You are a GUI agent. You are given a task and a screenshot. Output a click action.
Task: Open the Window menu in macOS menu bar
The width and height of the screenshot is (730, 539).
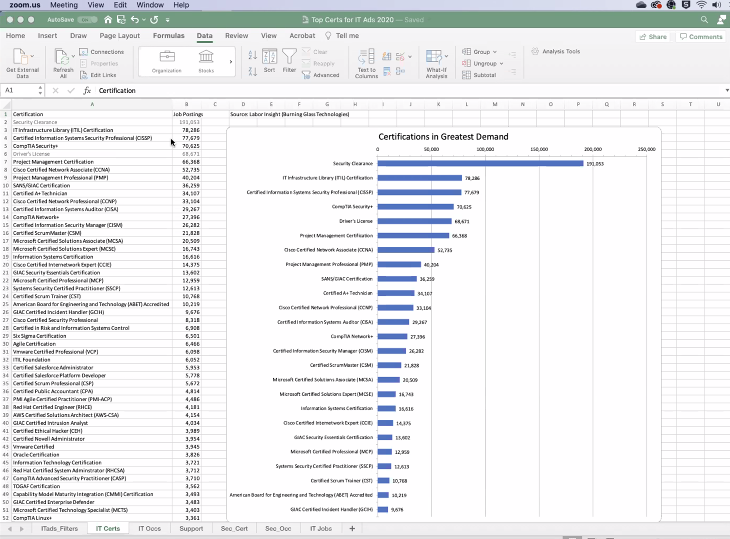coord(150,5)
